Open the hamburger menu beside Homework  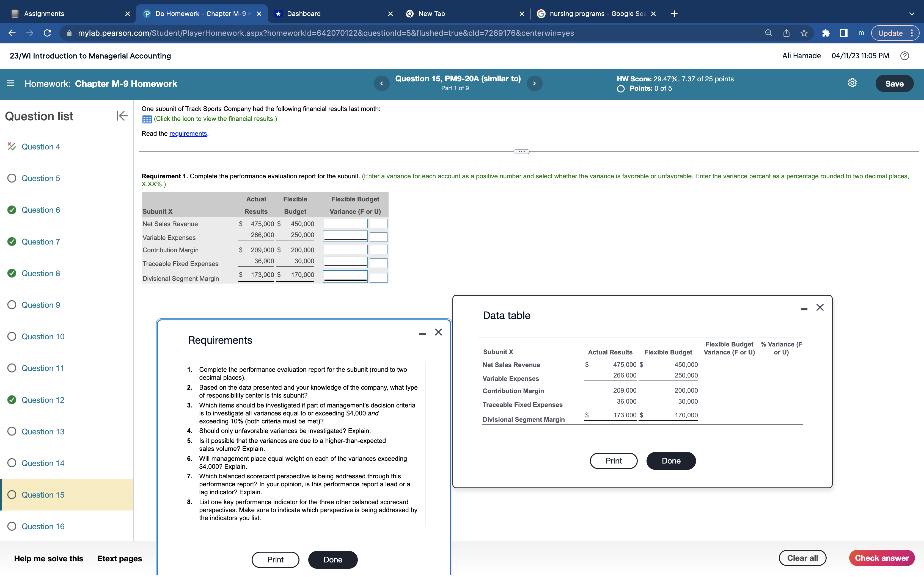pyautogui.click(x=11, y=83)
